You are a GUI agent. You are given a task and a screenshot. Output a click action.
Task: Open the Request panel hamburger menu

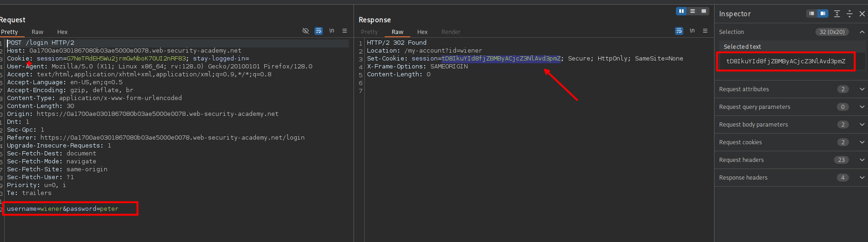tap(345, 31)
